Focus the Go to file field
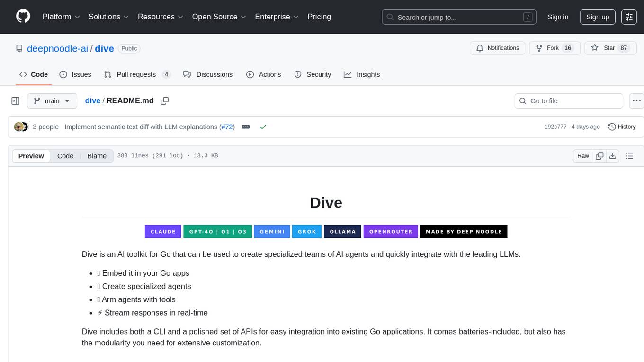Image resolution: width=644 pixels, height=362 pixels. click(x=569, y=101)
